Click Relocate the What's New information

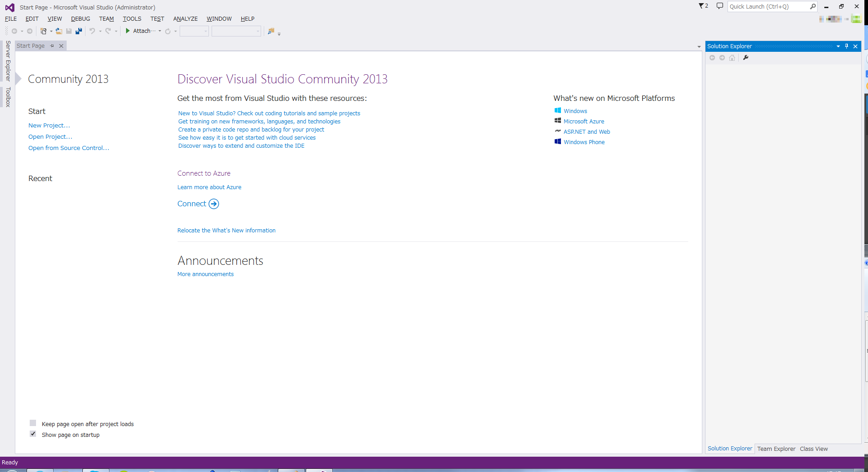point(226,231)
